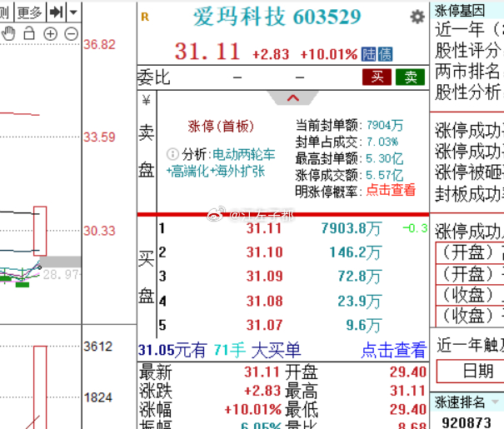Click the 债 badge
The height and width of the screenshot is (429, 504).
click(385, 54)
